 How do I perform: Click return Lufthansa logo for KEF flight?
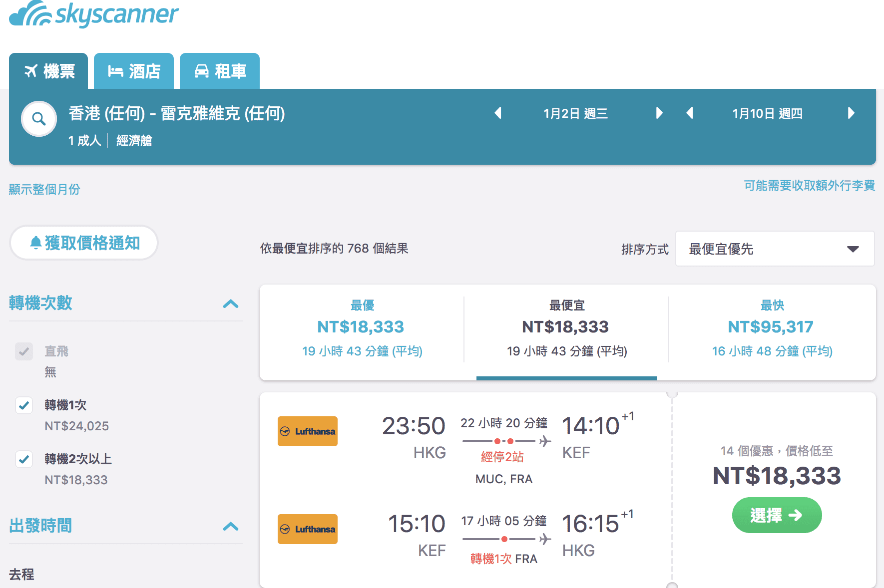click(308, 529)
